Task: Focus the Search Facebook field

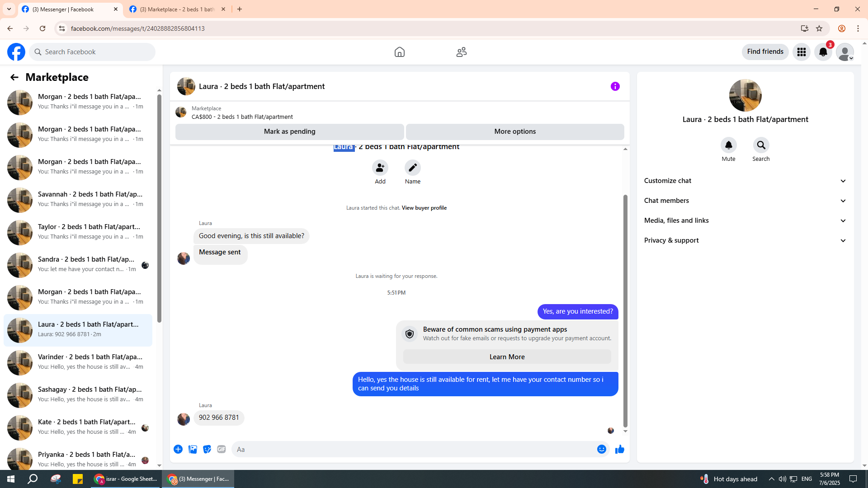Action: [92, 52]
